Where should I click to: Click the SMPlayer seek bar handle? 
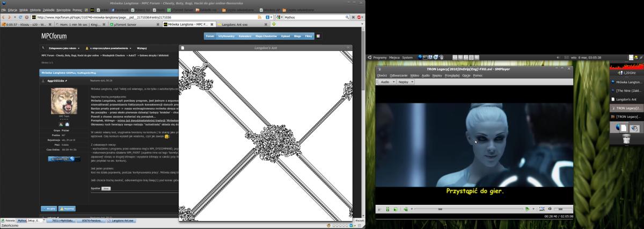pos(440,209)
